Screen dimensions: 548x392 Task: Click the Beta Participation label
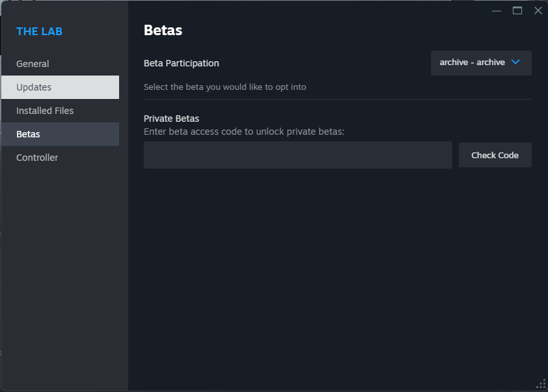tap(182, 63)
